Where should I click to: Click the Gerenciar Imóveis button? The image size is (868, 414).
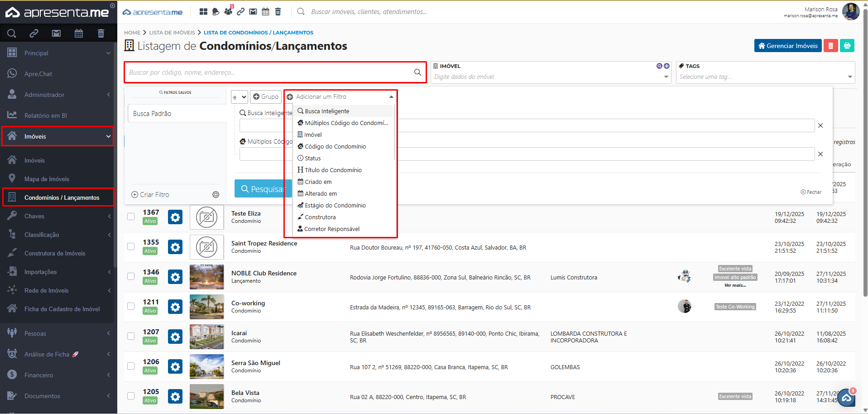[x=787, y=46]
